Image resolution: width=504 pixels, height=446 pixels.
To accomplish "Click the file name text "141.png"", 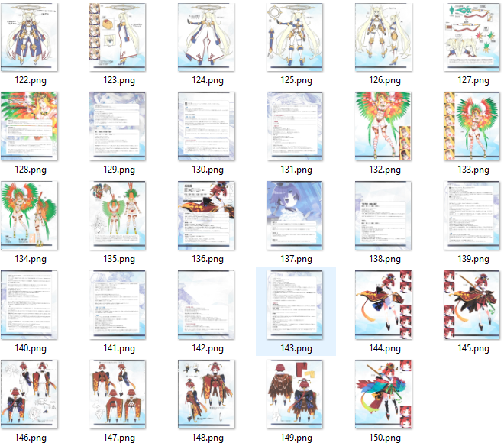I will [x=119, y=348].
